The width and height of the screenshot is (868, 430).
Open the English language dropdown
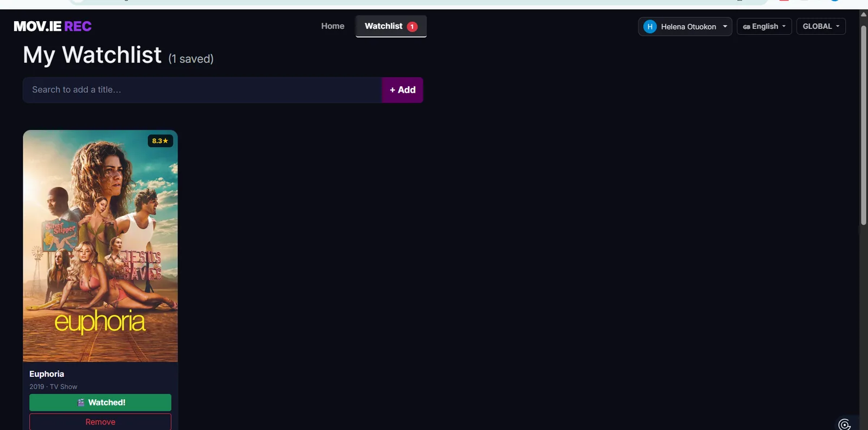click(764, 27)
